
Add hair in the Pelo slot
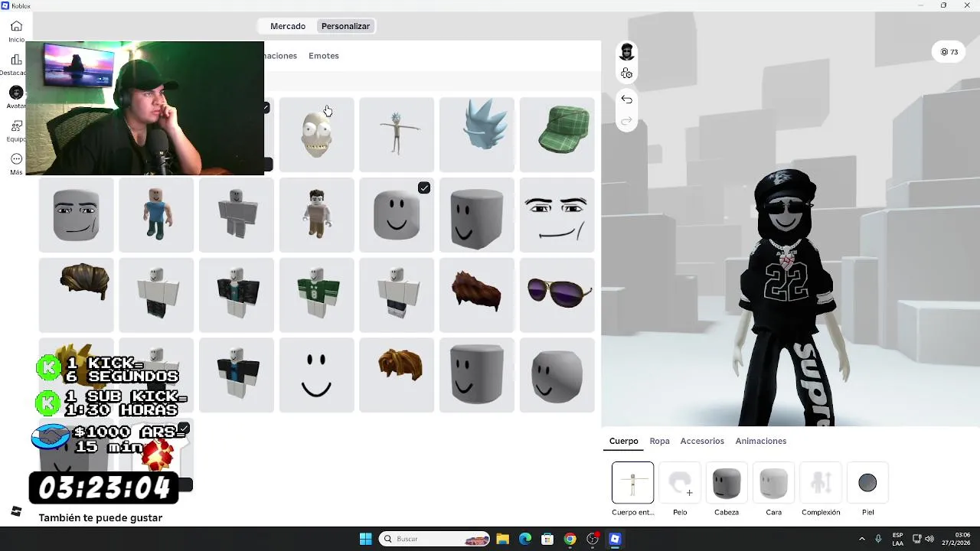click(680, 483)
